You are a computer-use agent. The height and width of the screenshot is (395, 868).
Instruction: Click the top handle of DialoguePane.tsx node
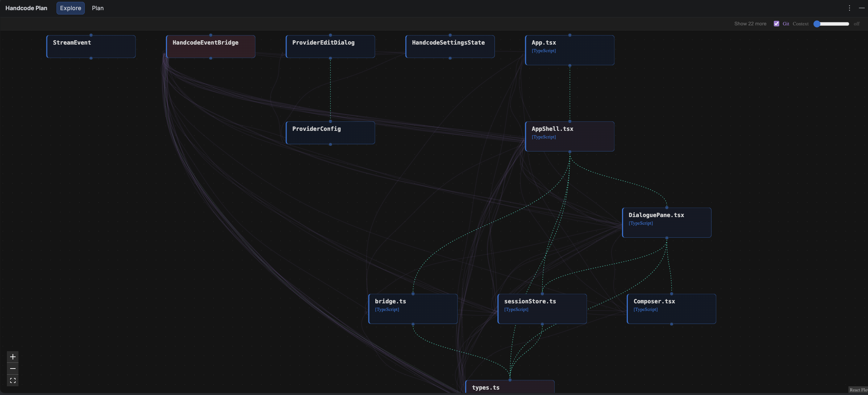pos(667,208)
